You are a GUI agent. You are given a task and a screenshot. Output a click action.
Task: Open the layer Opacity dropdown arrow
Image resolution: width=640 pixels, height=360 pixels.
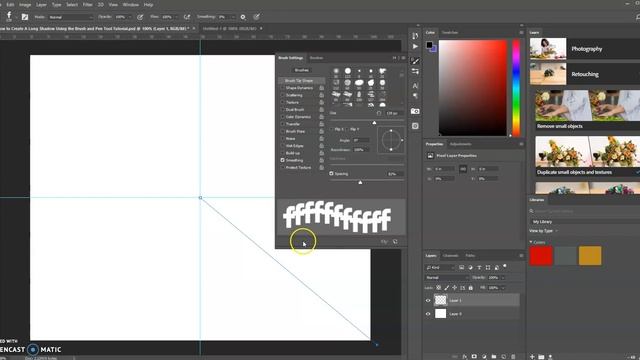(503, 278)
